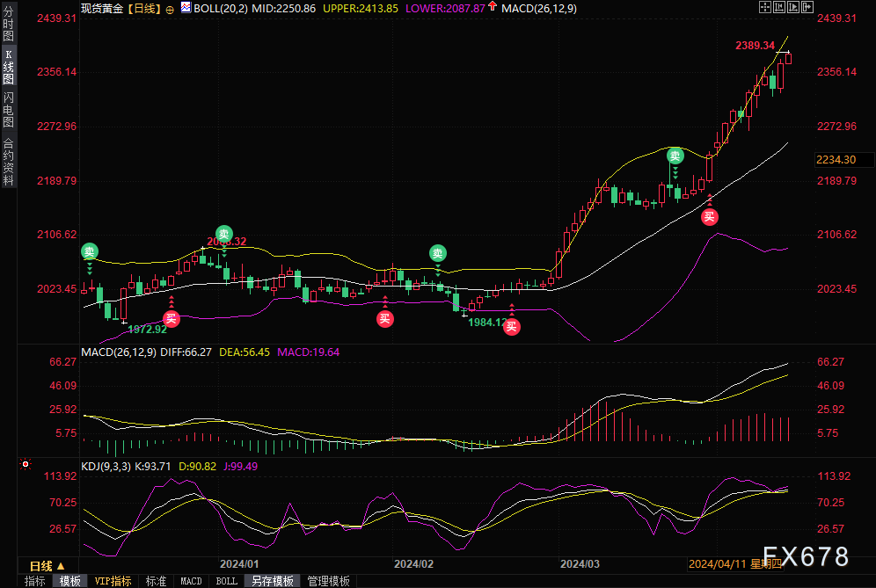Switch to 分时图 view in left sidebar
The height and width of the screenshot is (588, 876).
(x=8, y=25)
